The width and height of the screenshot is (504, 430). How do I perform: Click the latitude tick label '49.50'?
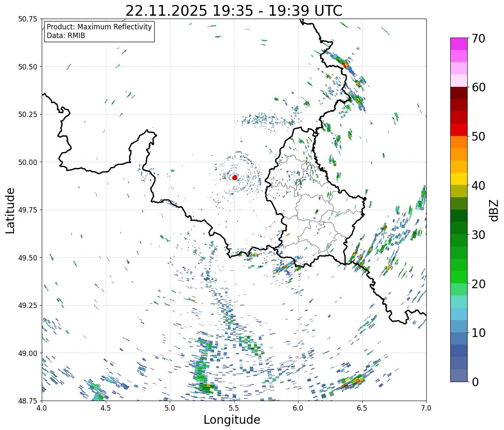pyautogui.click(x=28, y=258)
